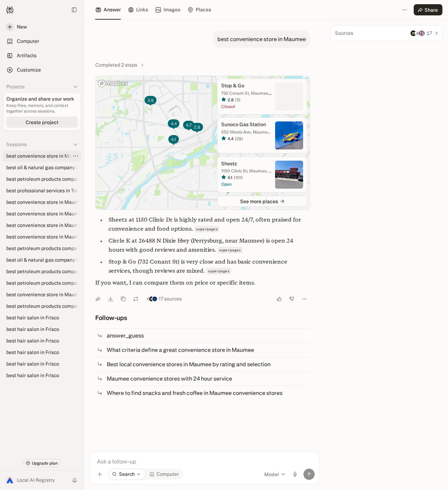The height and width of the screenshot is (490, 448).
Task: Click the Create project button
Action: 42,122
